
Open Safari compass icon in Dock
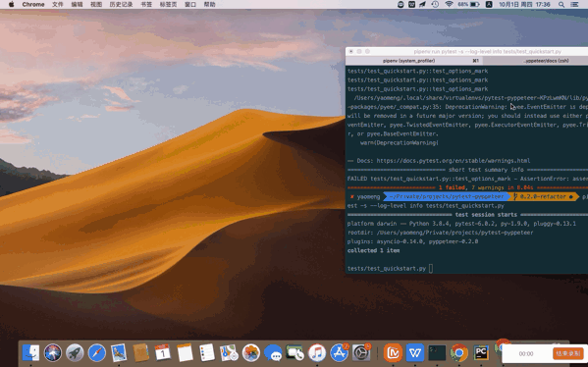tap(97, 352)
